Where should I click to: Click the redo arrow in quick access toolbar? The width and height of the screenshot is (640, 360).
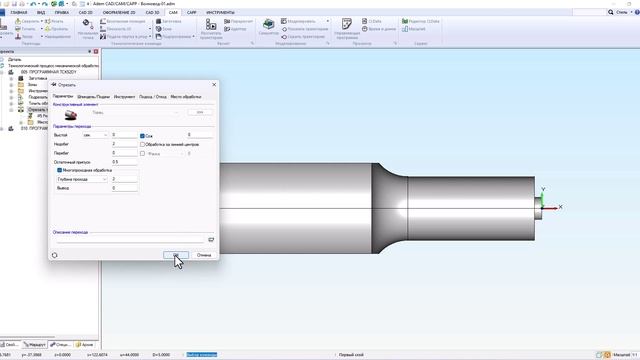point(44,4)
